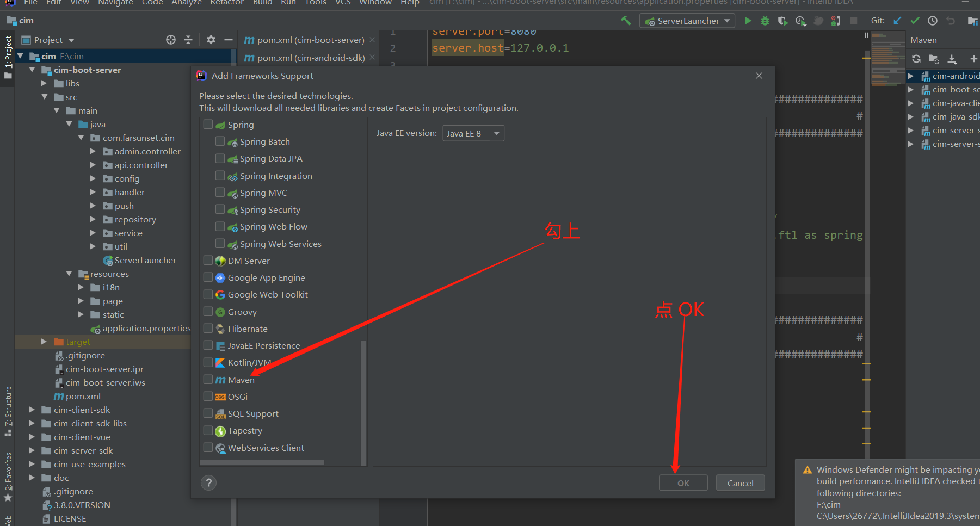Select cim-boot-server.ipr file
This screenshot has width=980, height=526.
pyautogui.click(x=104, y=369)
